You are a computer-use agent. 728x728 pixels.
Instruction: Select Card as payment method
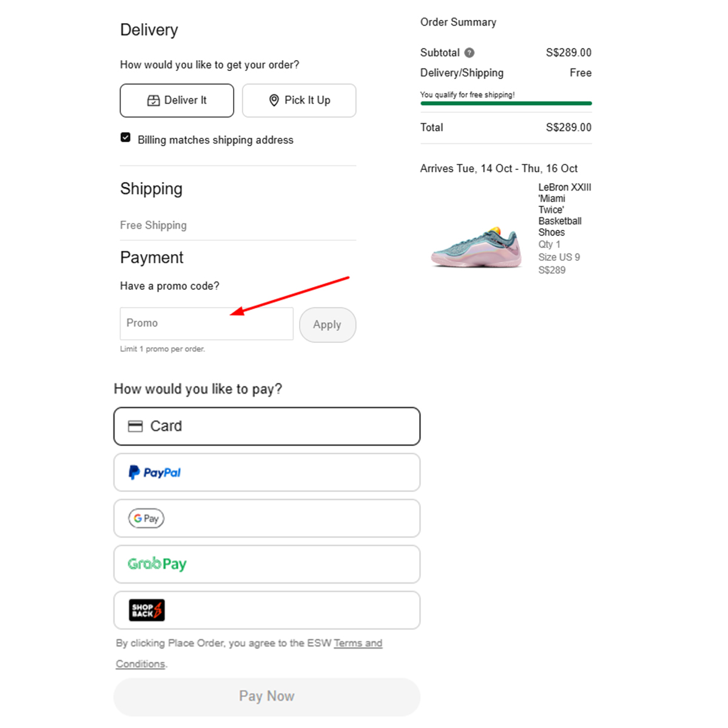coord(267,426)
